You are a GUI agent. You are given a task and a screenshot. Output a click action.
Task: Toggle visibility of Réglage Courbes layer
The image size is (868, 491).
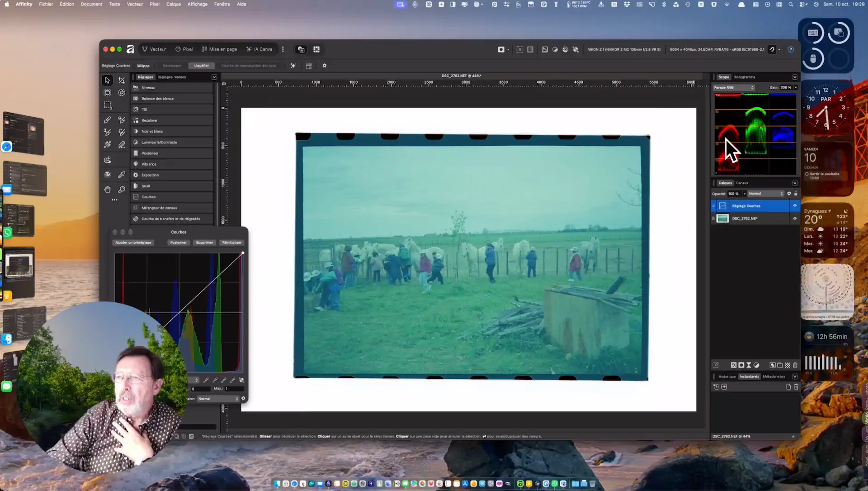point(795,206)
